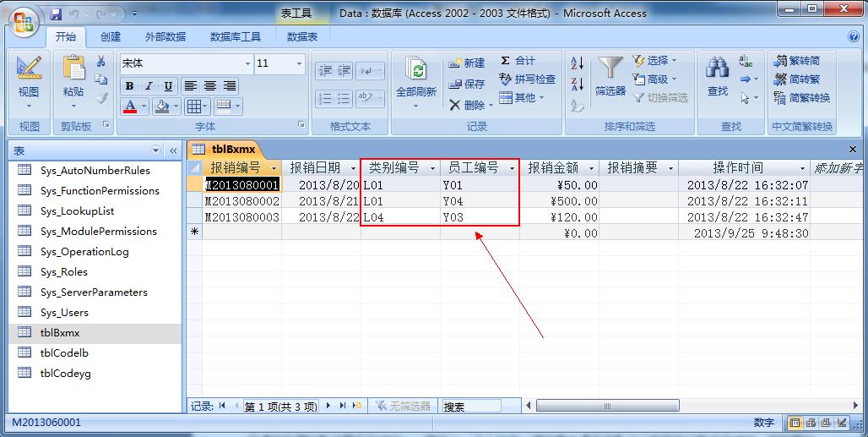Viewport: 868px width, 437px height.
Task: Click the help question mark icon
Action: tap(853, 36)
